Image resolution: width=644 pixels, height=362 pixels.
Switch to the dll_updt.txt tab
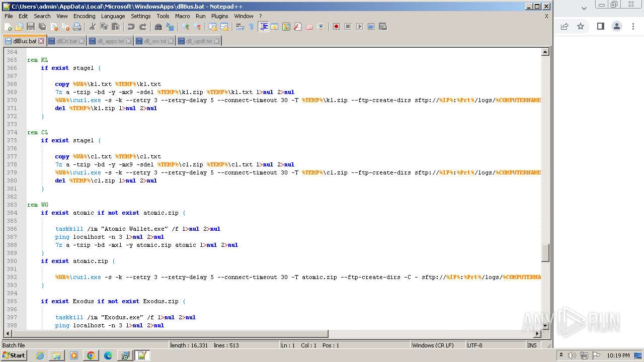[199, 41]
